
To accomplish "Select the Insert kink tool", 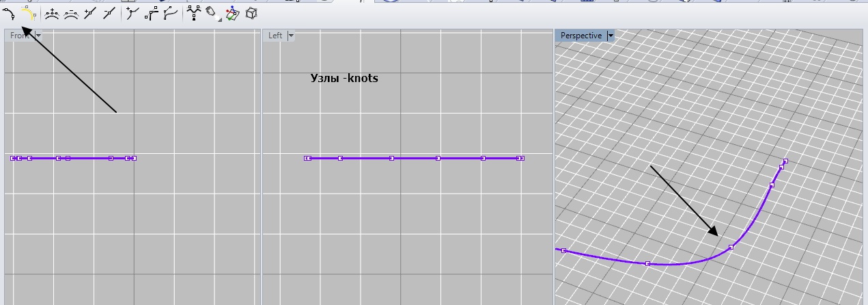I will tap(132, 13).
